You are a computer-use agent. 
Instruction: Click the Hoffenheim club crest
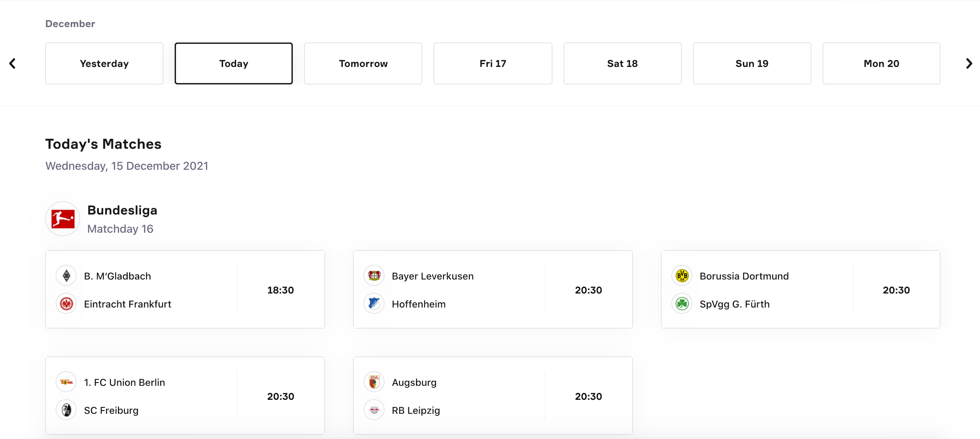click(x=374, y=304)
